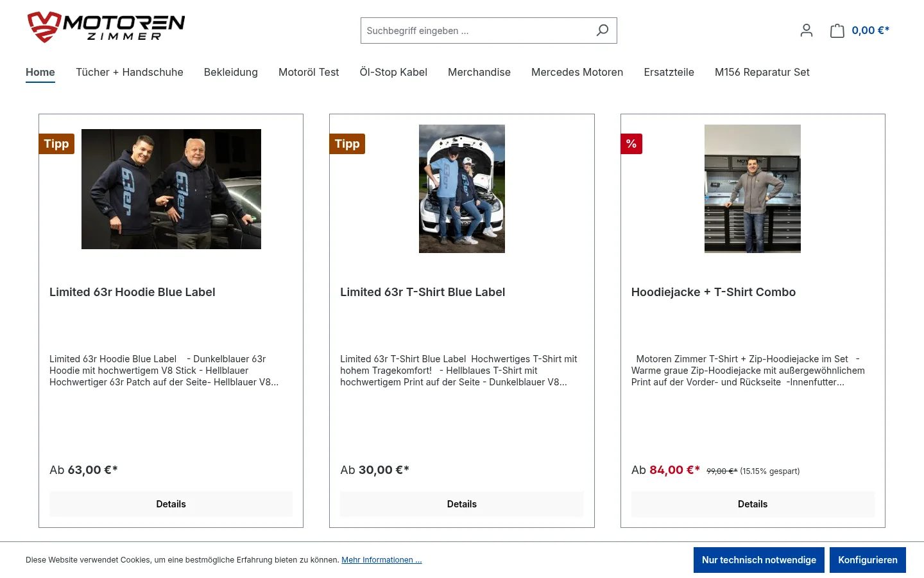This screenshot has width=924, height=578.
Task: Open the shopping cart icon
Action: click(837, 30)
